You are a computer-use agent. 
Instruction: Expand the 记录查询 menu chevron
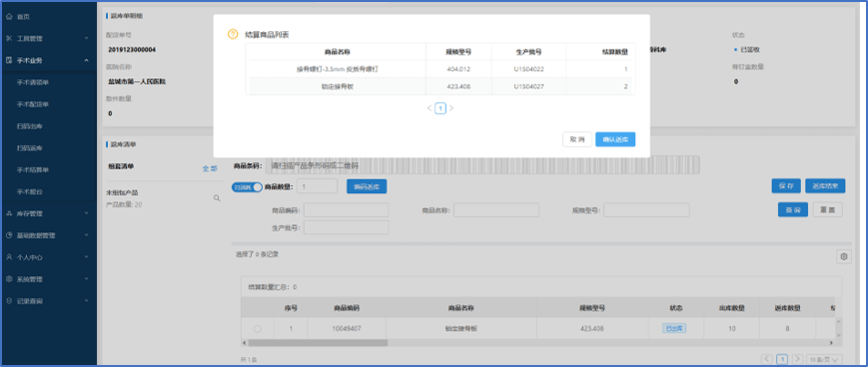coord(86,301)
